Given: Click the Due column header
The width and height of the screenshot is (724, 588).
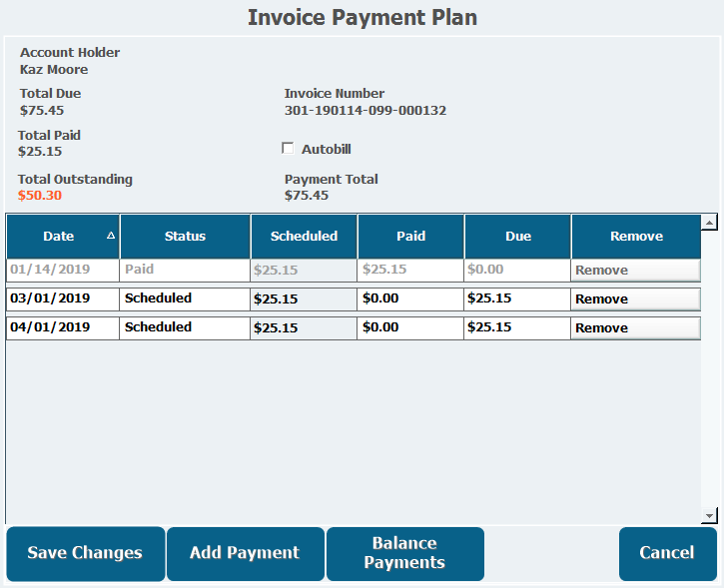Looking at the screenshot, I should 517,237.
